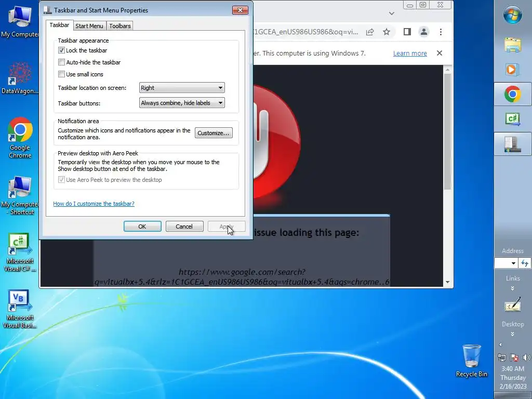Open the Start orb on the taskbar
The height and width of the screenshot is (399, 532).
coord(513,15)
